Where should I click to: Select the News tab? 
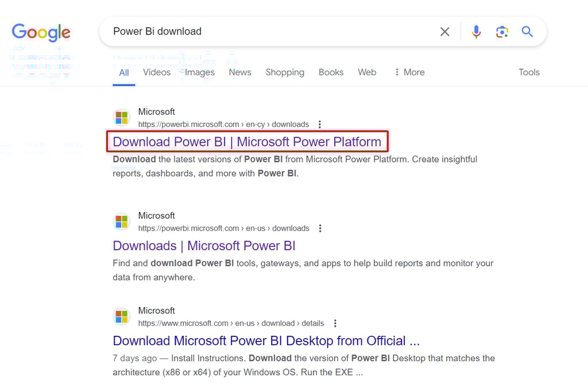pos(240,72)
